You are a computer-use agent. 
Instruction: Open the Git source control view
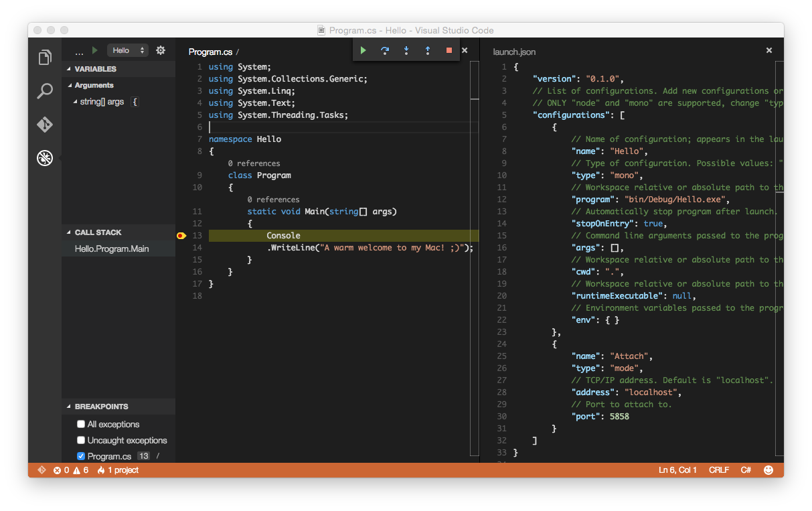45,125
